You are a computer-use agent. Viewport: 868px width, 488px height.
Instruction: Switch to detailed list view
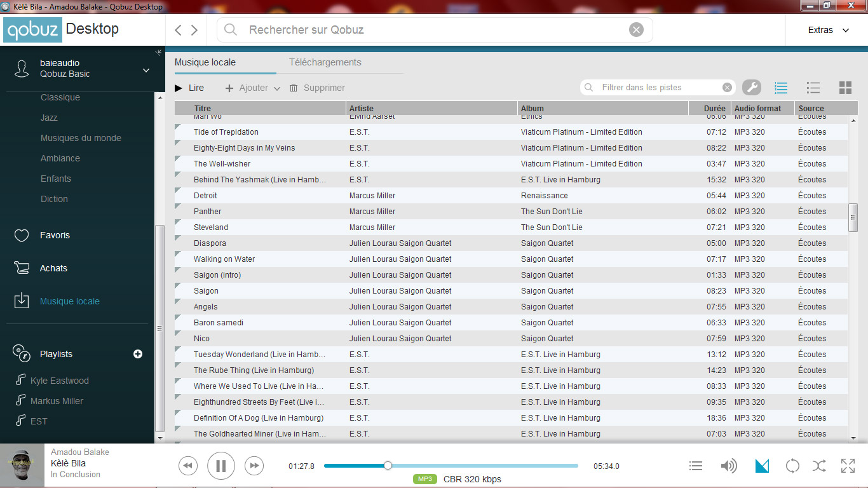tap(813, 88)
